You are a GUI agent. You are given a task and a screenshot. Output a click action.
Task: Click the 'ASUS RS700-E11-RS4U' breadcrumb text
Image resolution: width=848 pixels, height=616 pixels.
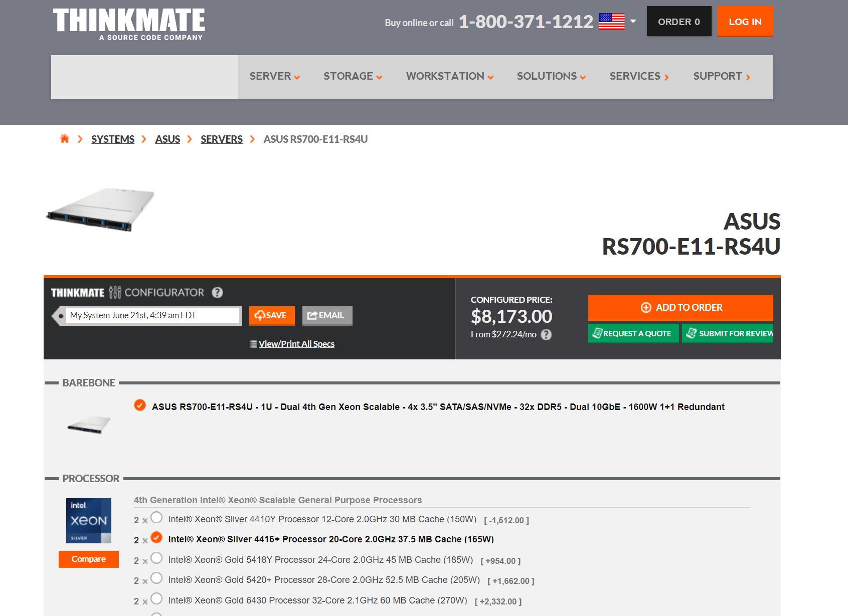316,139
